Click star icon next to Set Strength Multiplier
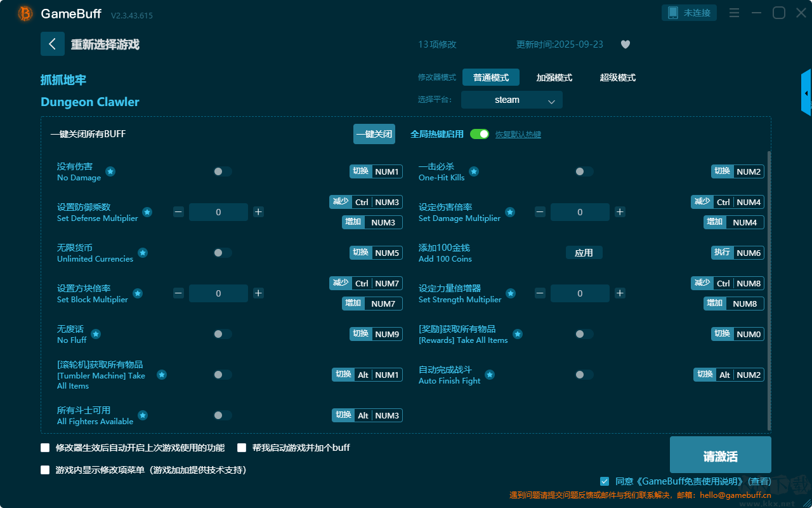 tap(511, 293)
